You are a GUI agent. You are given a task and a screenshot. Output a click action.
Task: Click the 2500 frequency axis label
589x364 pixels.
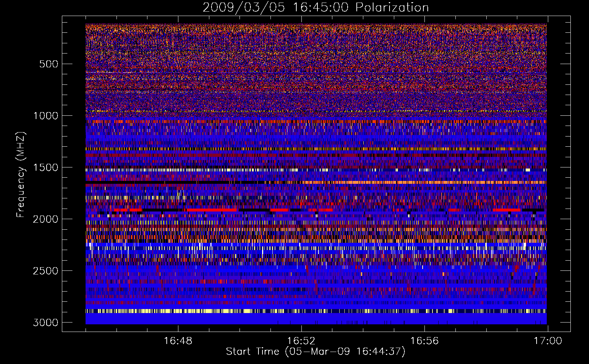pos(46,271)
